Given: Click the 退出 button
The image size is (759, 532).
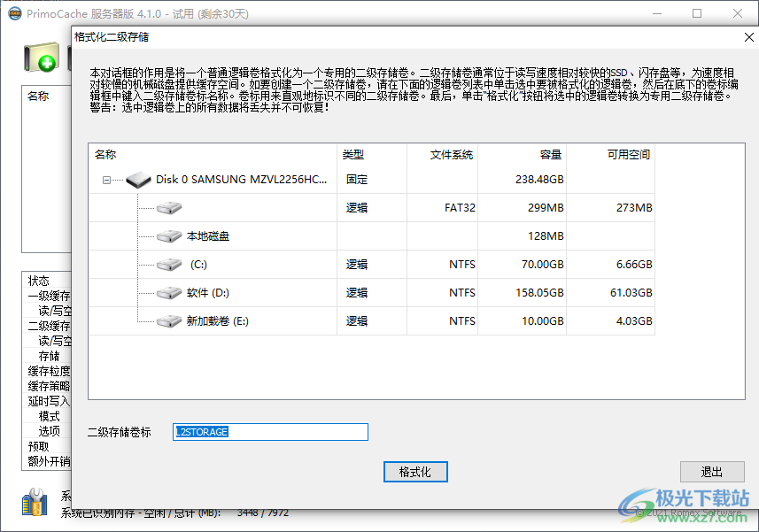Looking at the screenshot, I should coord(712,472).
